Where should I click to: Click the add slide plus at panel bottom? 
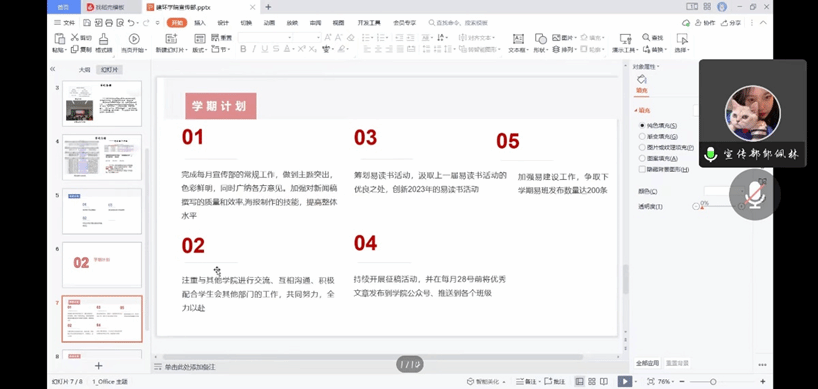(98, 366)
